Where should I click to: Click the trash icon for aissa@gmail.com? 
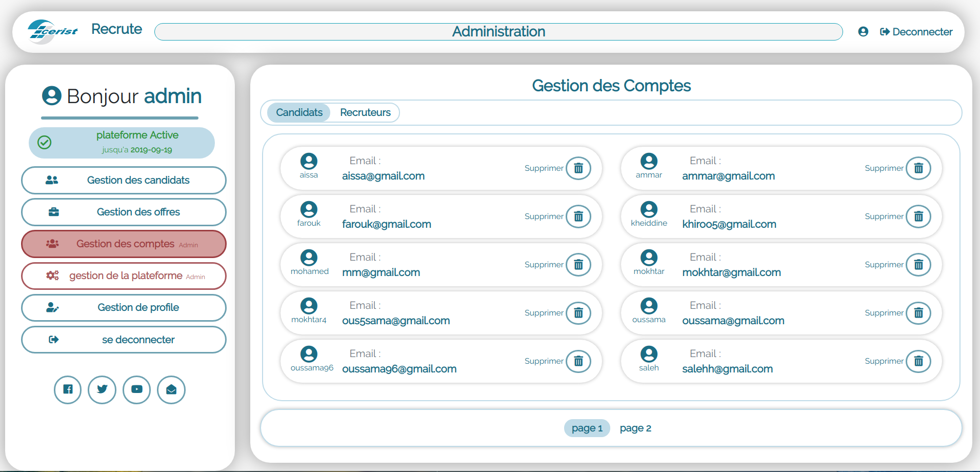pos(578,168)
